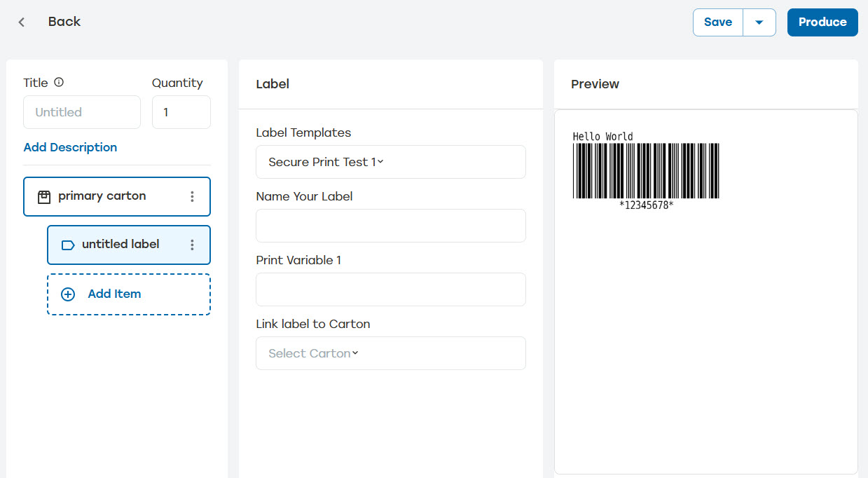Click Add Description link
The image size is (868, 478).
point(70,147)
